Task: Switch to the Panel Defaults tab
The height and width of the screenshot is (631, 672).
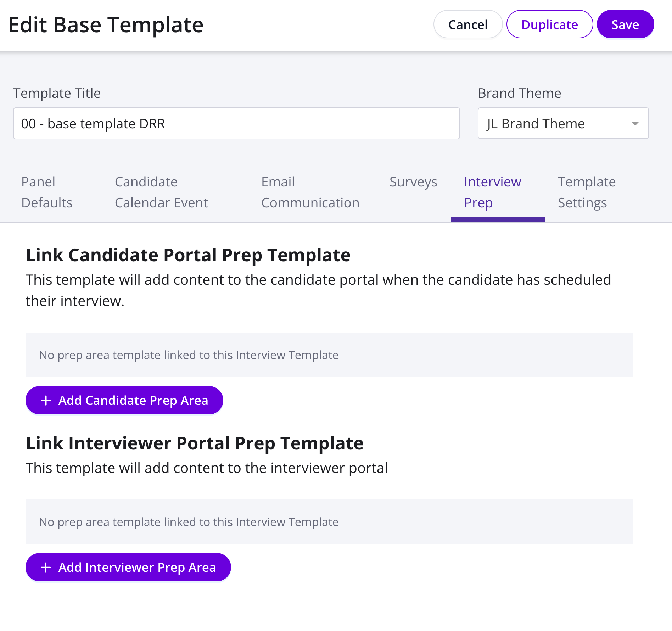Action: (47, 192)
